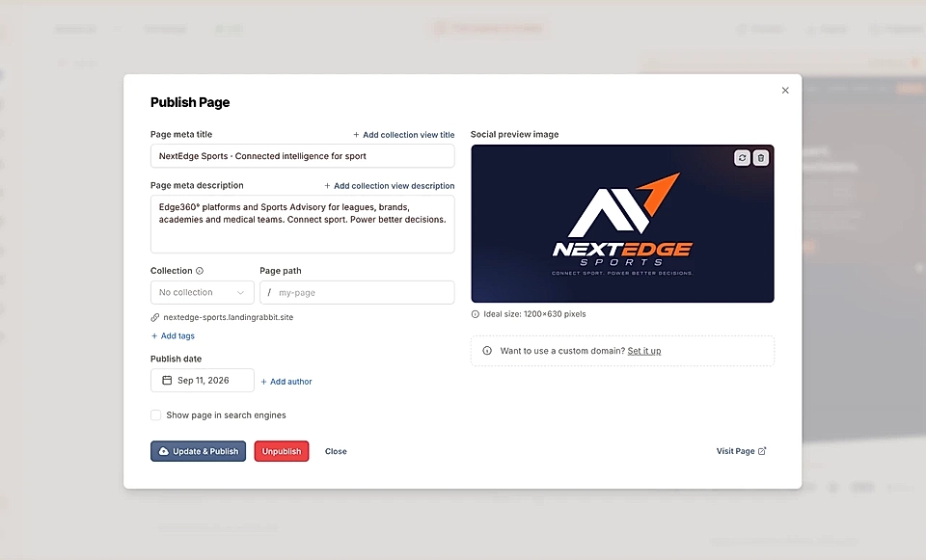The height and width of the screenshot is (560, 926).
Task: Close the Publish Page dialog with X
Action: pos(785,91)
